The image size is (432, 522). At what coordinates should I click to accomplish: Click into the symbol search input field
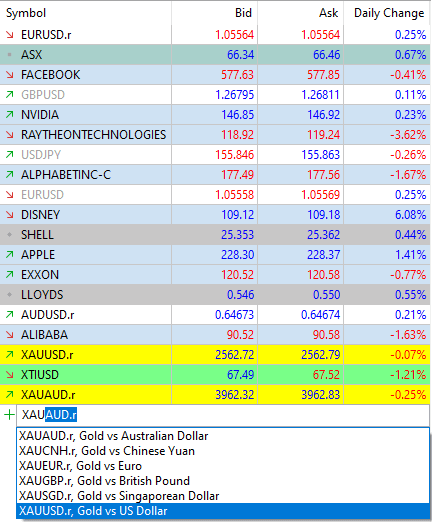223,415
